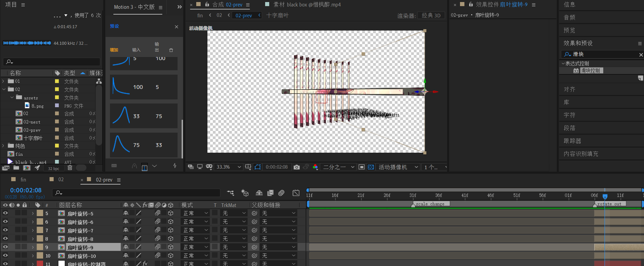644x266 pixels.
Task: Create a new folder in Project panel
Action: (16, 168)
